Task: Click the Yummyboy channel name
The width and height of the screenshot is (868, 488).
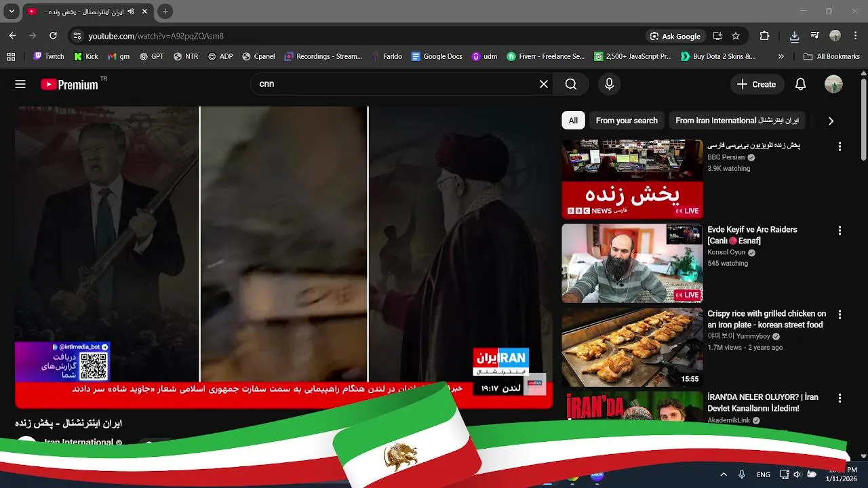Action: coord(738,336)
